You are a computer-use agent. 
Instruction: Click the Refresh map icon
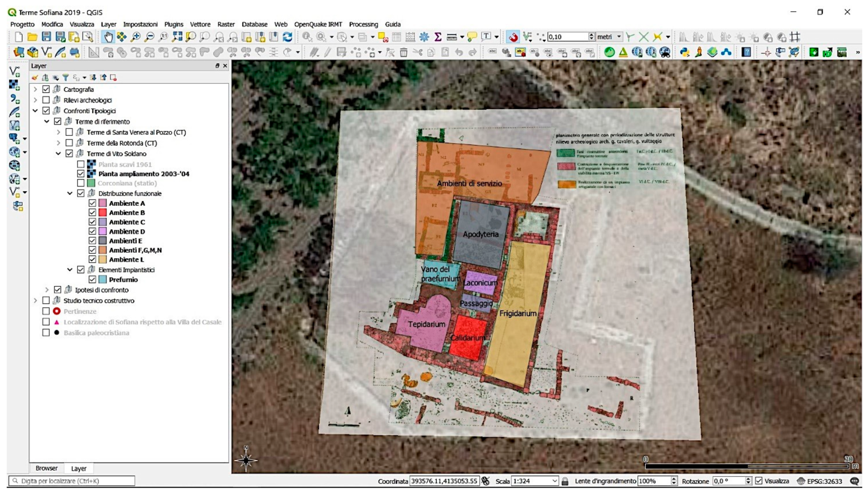click(x=288, y=37)
